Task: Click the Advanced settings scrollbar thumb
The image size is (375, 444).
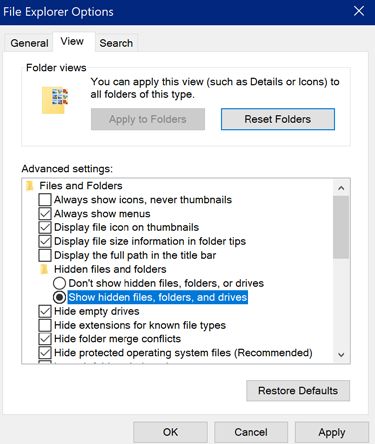Action: point(341,227)
